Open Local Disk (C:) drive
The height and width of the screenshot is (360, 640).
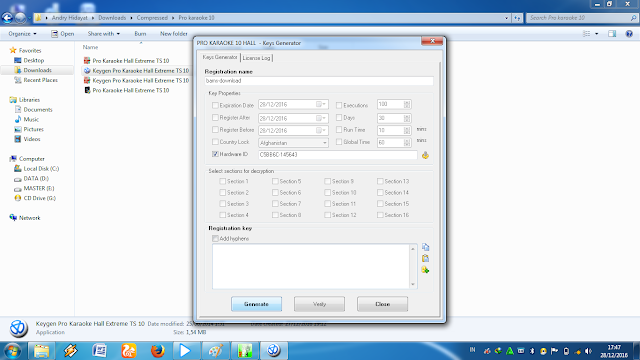click(37, 169)
